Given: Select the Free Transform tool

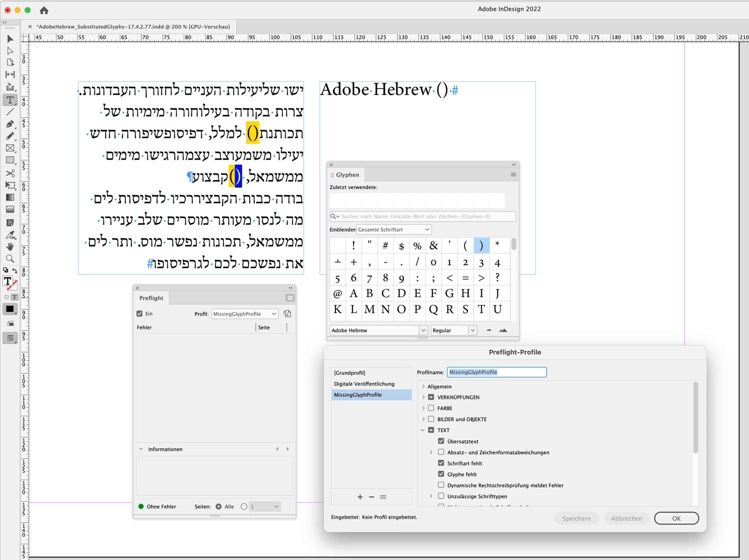Looking at the screenshot, I should click(x=10, y=185).
